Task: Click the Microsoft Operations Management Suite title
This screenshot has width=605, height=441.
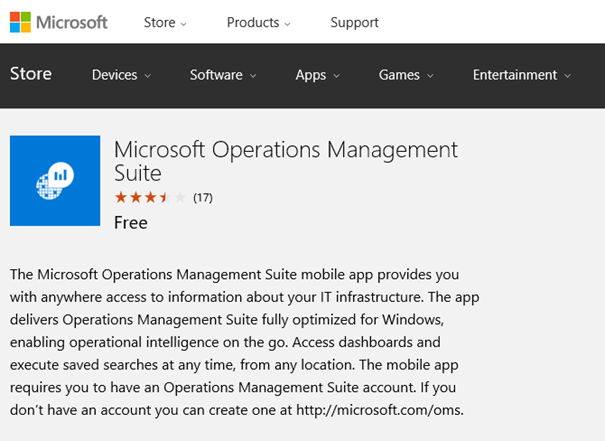Action: coord(286,161)
